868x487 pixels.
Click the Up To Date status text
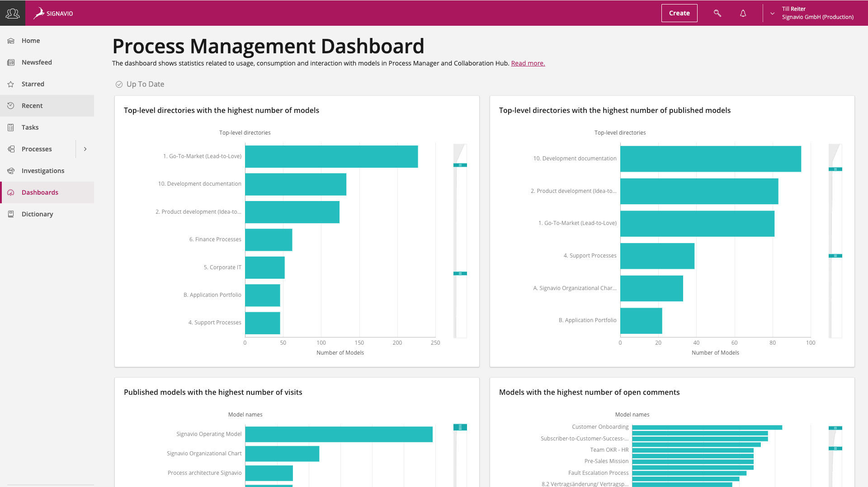(145, 84)
